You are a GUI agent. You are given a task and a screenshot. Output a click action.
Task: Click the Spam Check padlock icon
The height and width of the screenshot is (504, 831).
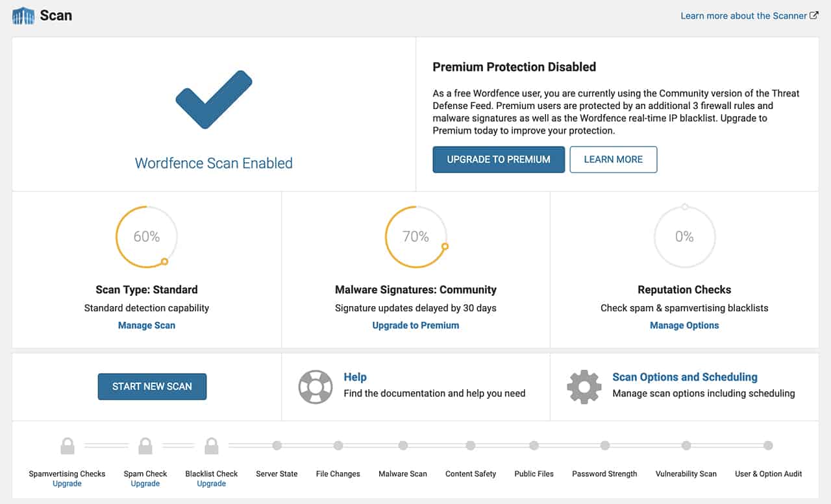145,446
